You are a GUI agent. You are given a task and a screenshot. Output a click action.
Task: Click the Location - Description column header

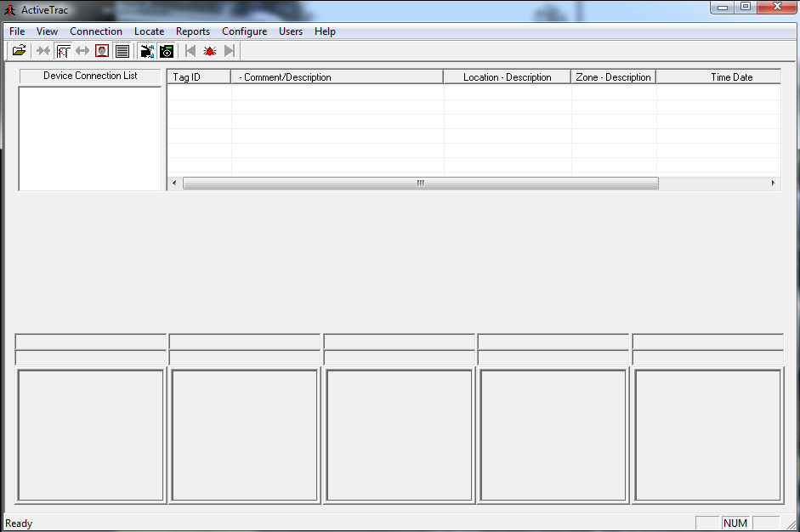click(507, 77)
